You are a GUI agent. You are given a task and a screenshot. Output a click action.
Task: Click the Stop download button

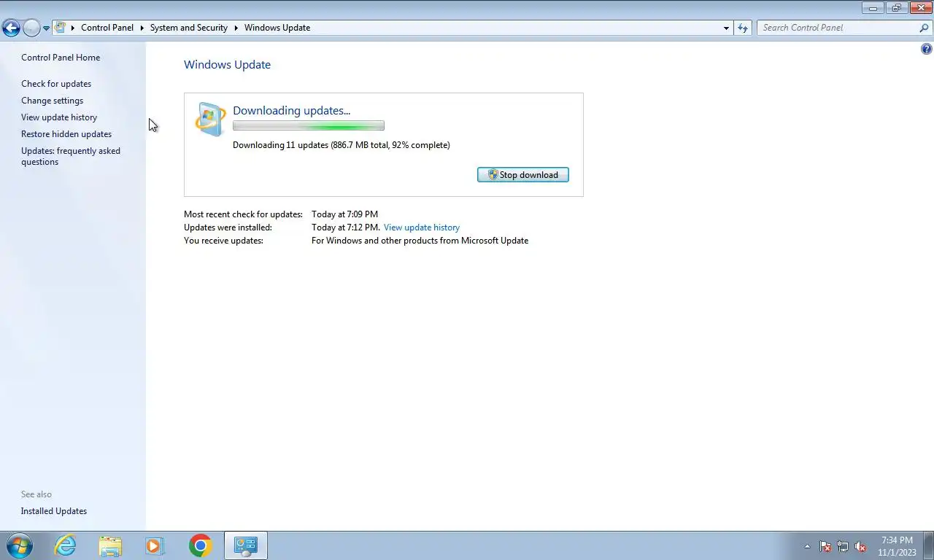click(523, 175)
